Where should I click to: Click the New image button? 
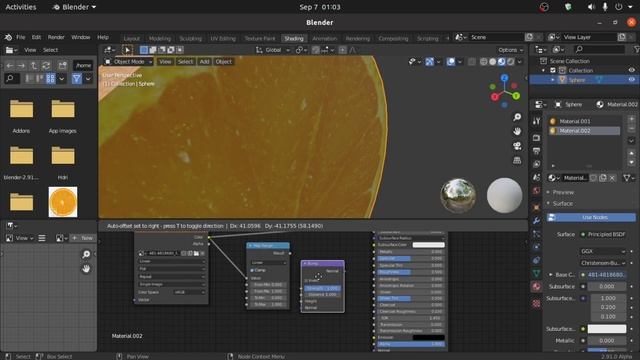[x=82, y=238]
